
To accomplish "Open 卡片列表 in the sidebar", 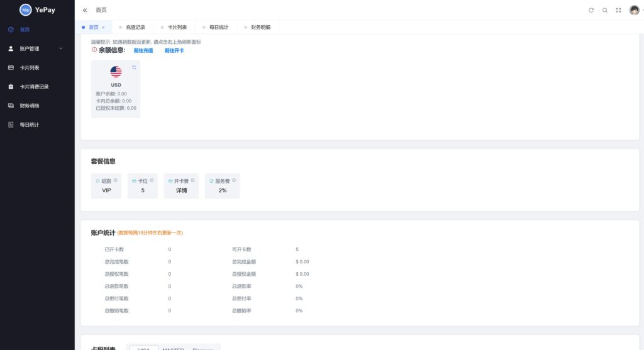I will point(30,67).
